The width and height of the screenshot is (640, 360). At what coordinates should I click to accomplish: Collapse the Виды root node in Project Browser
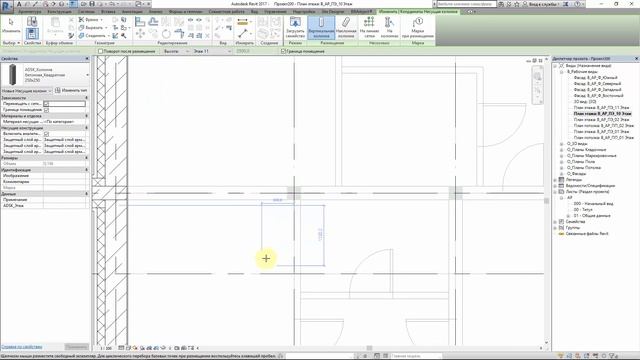555,66
